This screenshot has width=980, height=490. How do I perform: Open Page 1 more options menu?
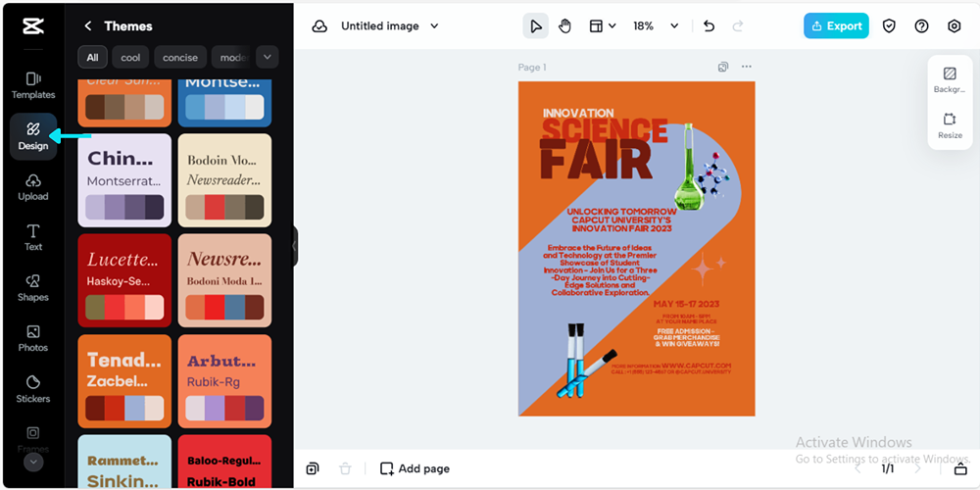pos(746,67)
